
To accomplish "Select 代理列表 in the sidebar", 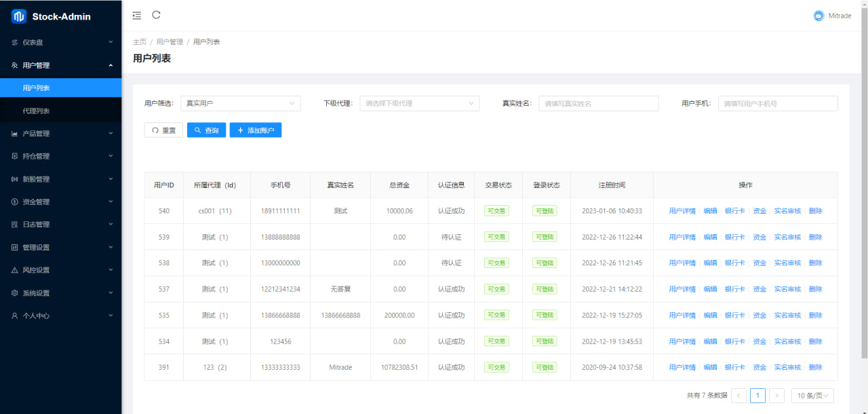I will point(37,111).
